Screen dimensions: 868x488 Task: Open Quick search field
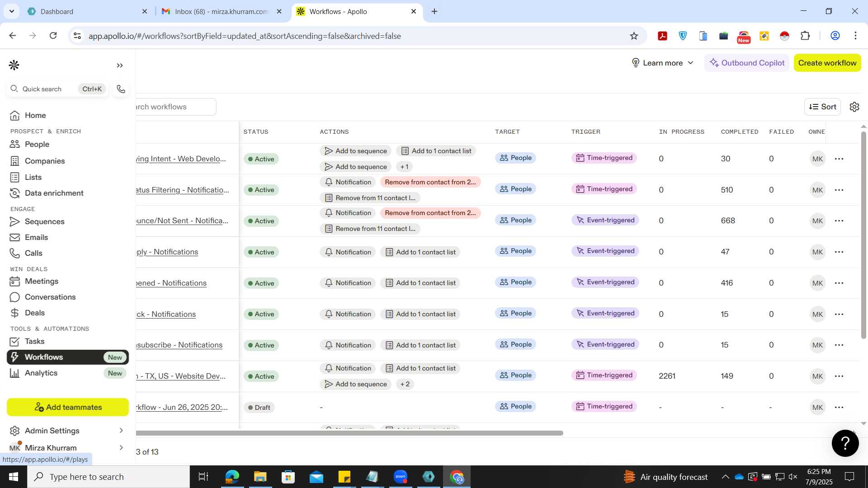57,89
